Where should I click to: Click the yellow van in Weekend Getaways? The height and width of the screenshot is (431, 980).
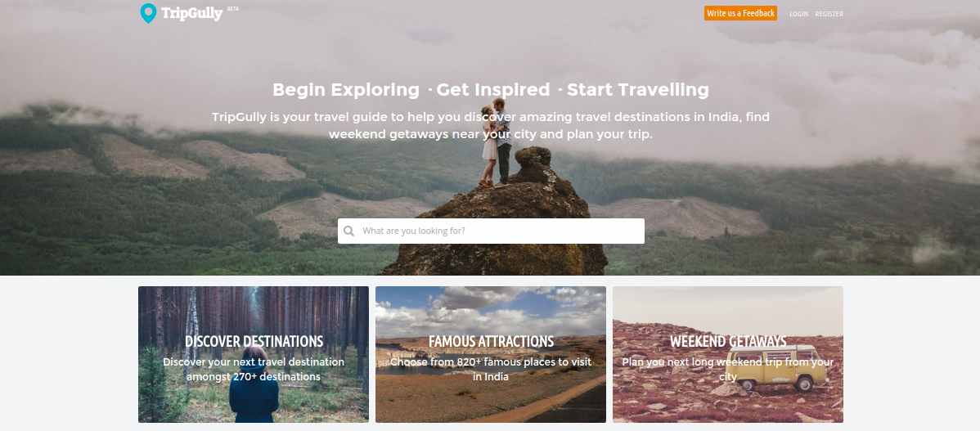point(783,369)
